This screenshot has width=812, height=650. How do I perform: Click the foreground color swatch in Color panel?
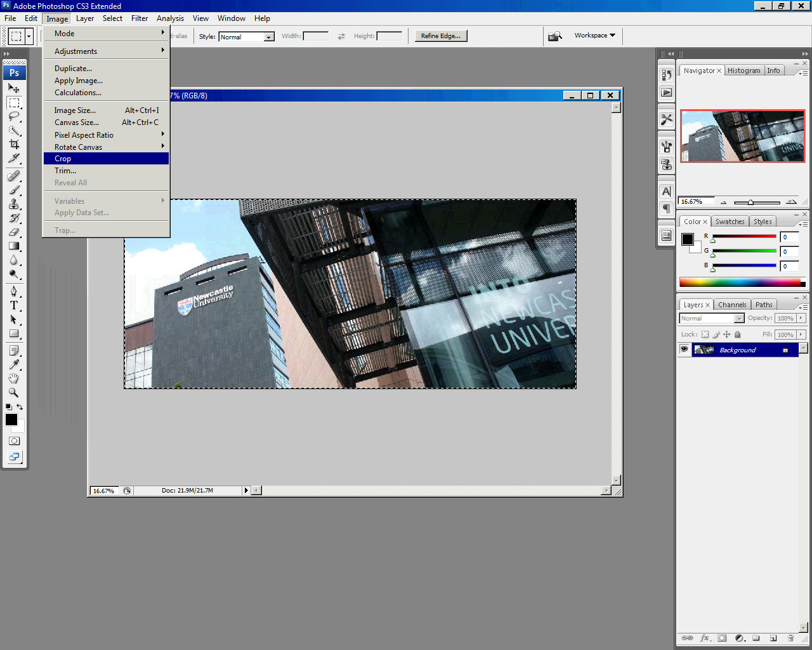pos(688,239)
